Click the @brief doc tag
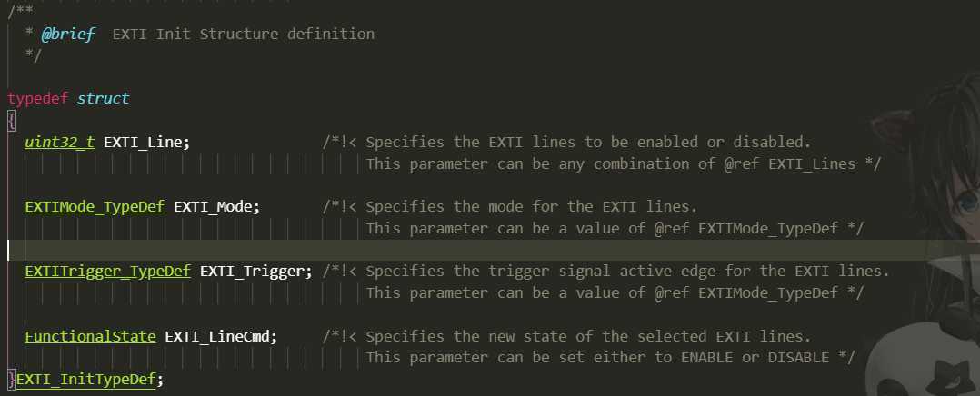 [x=68, y=34]
